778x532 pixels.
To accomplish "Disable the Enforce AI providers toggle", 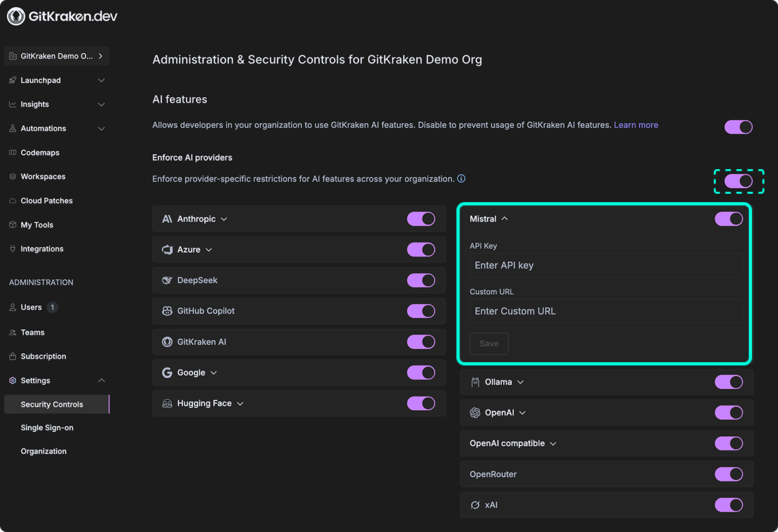I will pos(738,181).
